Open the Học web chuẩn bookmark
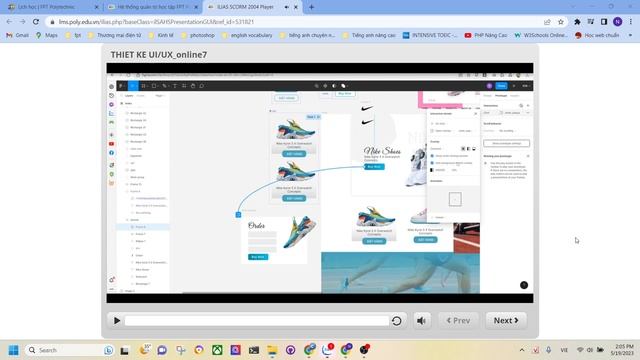Screen dimensions: 640x360 [x=597, y=36]
